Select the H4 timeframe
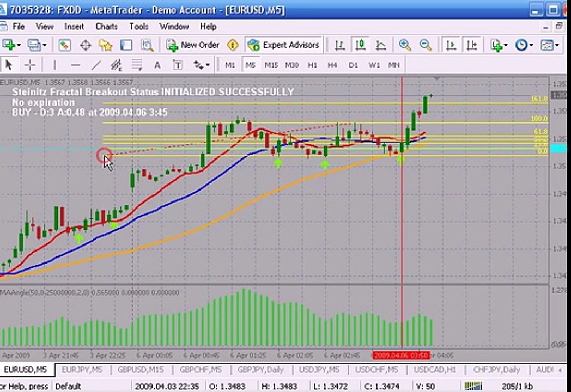Screen dimensions: 571x392 click(332, 65)
